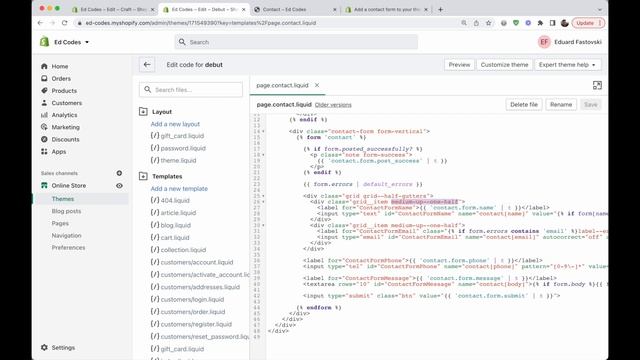Image resolution: width=640 pixels, height=360 pixels.
Task: Click the share icon in address bar
Action: tap(476, 23)
